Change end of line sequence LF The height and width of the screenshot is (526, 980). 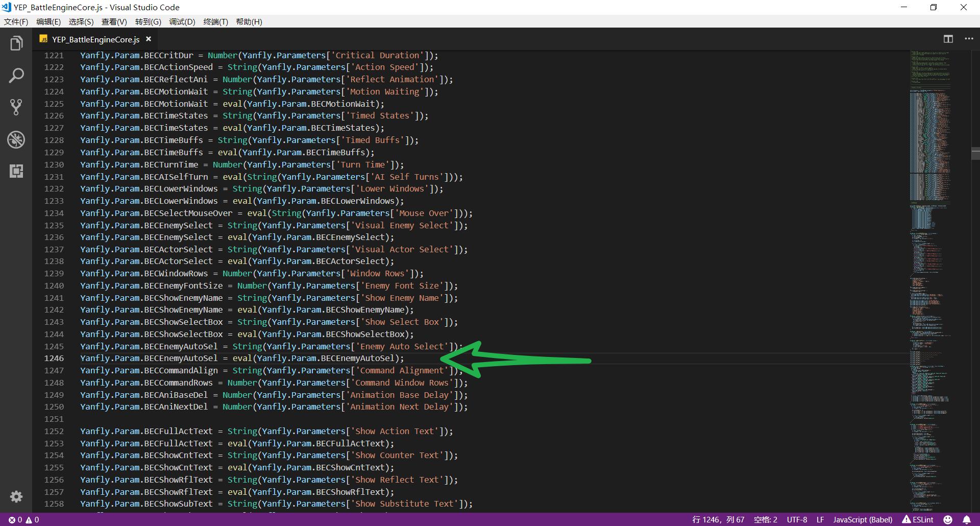pyautogui.click(x=820, y=520)
